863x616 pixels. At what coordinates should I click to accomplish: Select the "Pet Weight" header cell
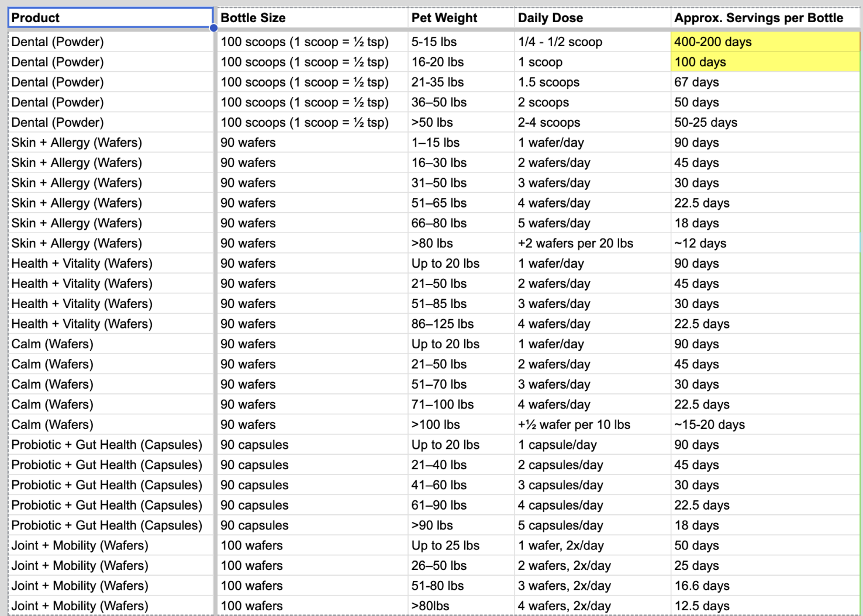coord(461,18)
